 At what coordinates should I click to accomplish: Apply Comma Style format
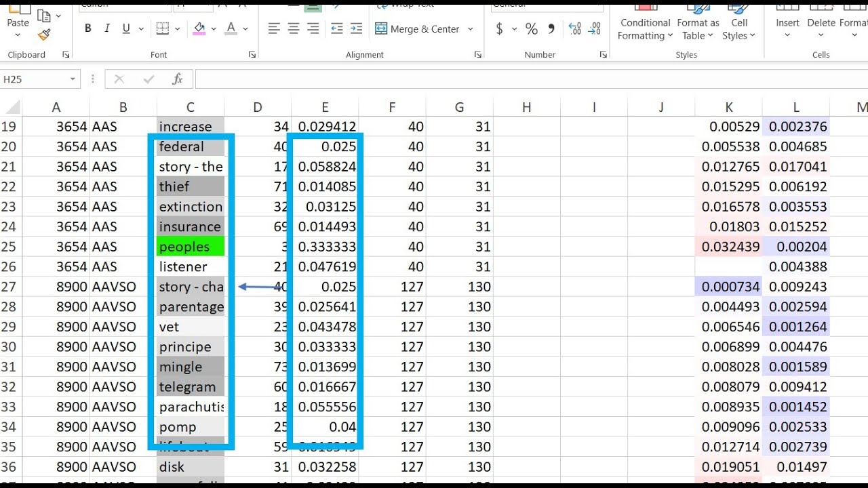coord(551,29)
